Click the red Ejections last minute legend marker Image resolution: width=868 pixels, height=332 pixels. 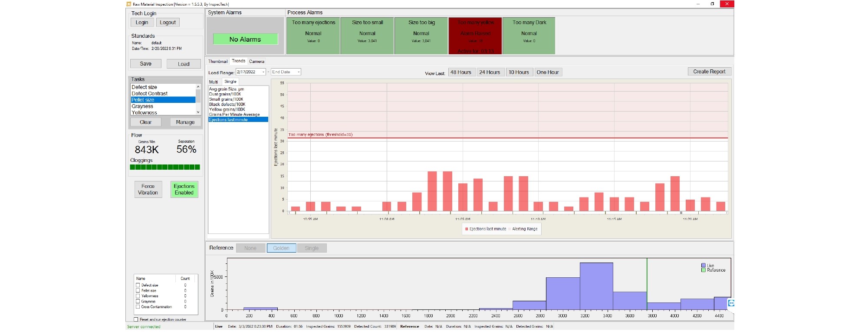point(467,229)
